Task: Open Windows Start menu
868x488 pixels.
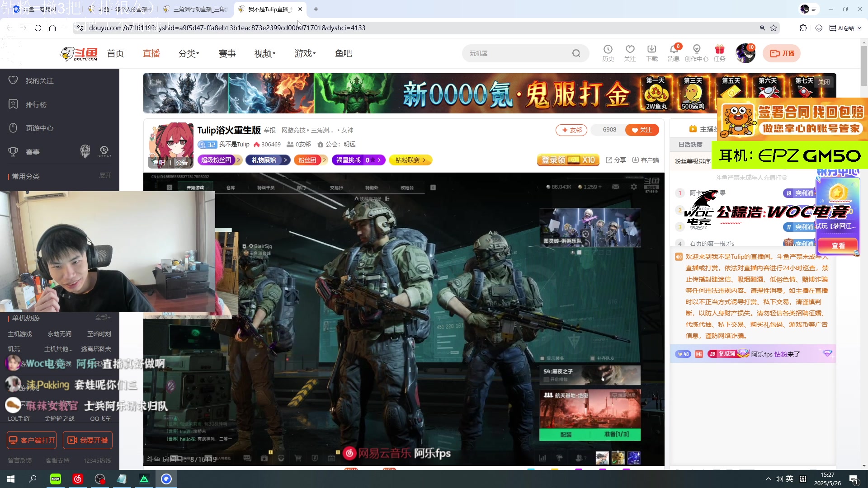Action: pyautogui.click(x=11, y=479)
